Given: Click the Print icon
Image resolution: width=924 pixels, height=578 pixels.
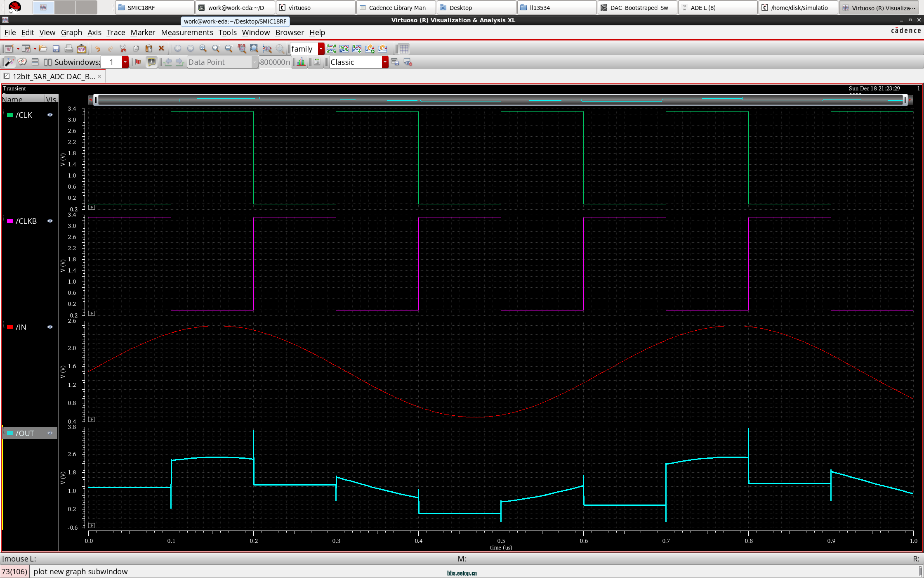Looking at the screenshot, I should coord(68,49).
